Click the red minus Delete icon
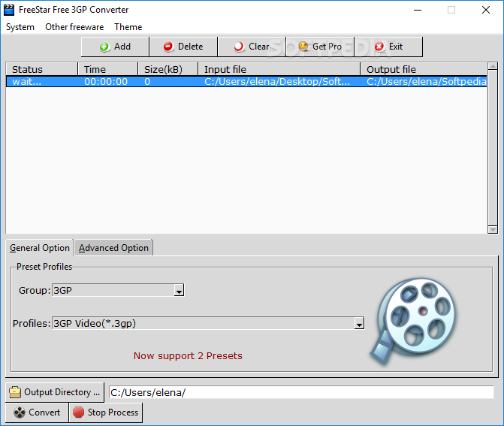Viewport: 504px width, 426px height. (x=168, y=47)
